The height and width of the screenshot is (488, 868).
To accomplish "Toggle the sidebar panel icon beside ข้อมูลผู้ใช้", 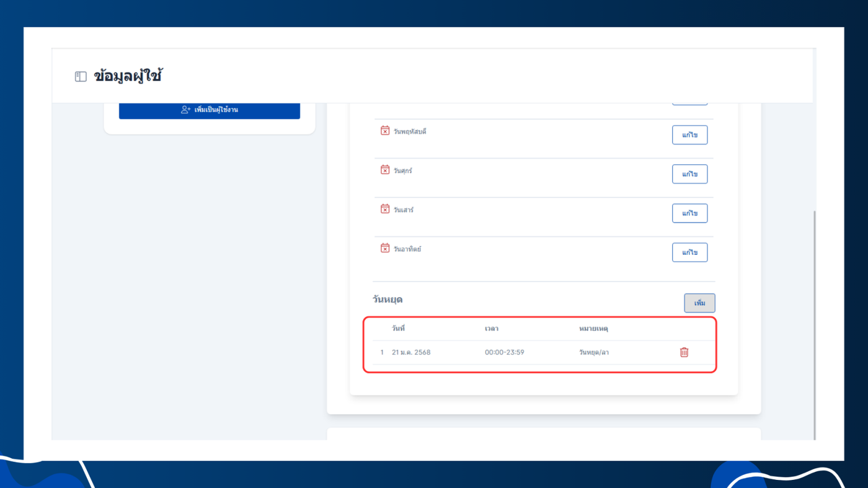I will point(81,77).
